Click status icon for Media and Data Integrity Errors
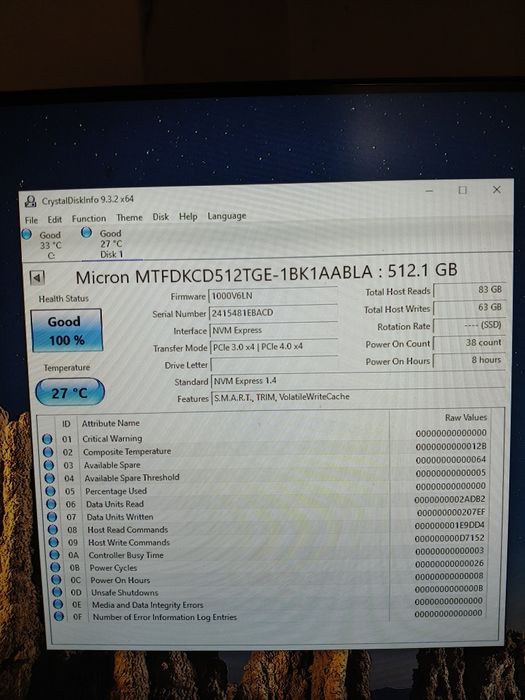The width and height of the screenshot is (525, 700). (58, 604)
